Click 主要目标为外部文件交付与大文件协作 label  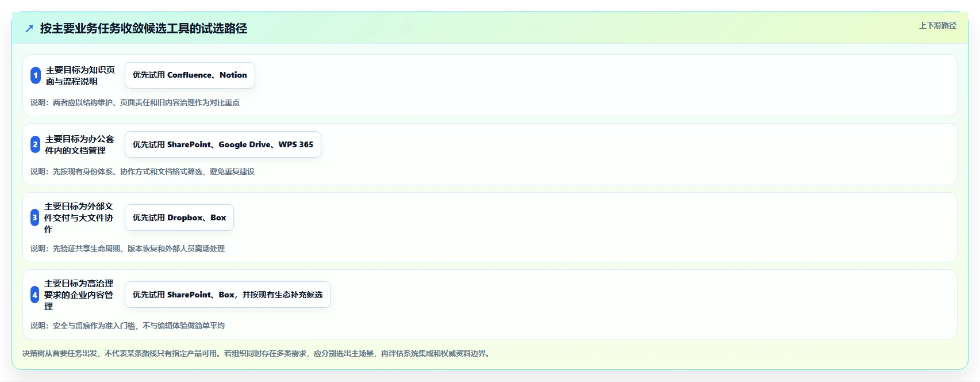pos(79,217)
